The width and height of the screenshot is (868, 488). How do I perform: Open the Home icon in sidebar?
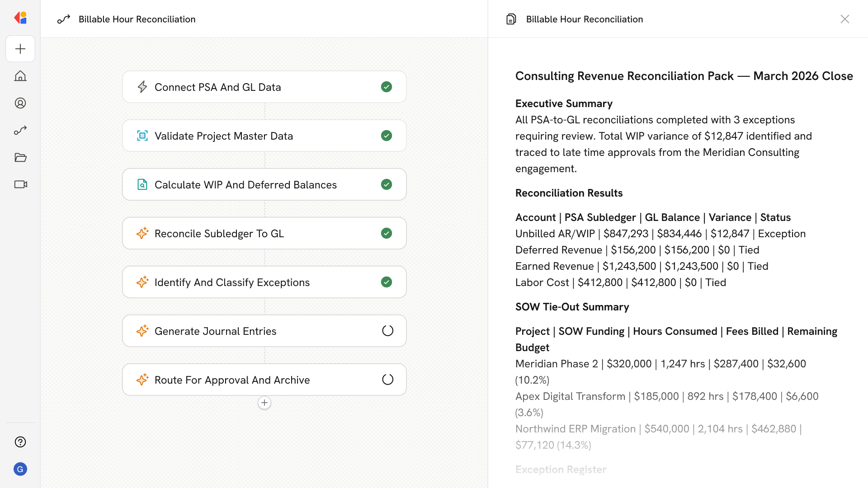(20, 76)
